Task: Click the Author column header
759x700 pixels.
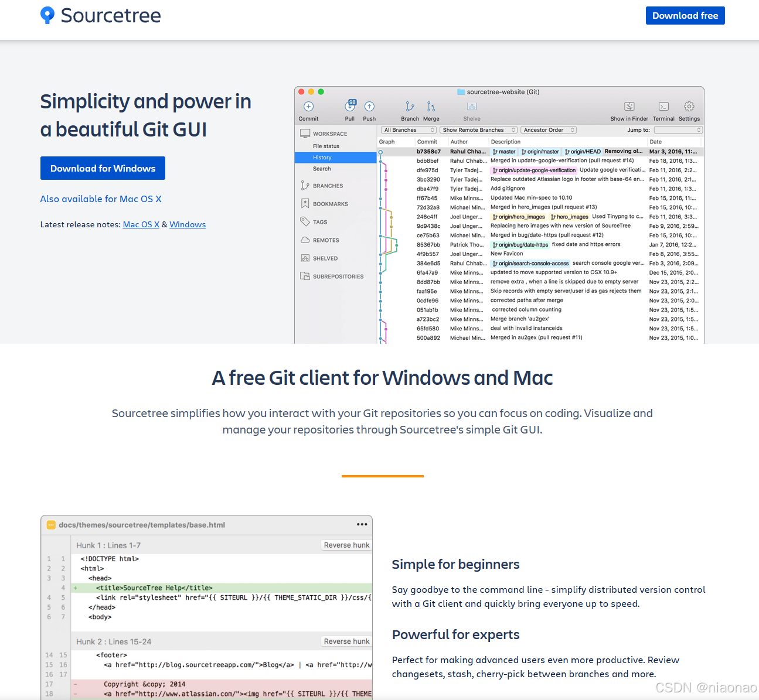Action: [459, 142]
